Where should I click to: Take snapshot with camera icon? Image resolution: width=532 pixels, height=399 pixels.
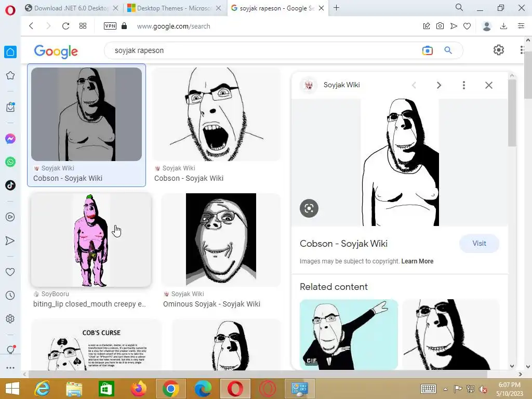(440, 26)
